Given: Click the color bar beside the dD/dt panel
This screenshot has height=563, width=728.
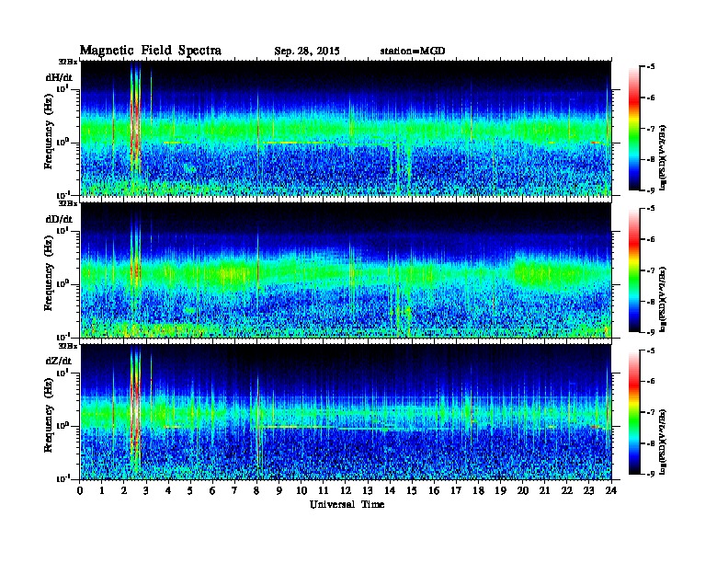Looking at the screenshot, I should click(x=634, y=270).
